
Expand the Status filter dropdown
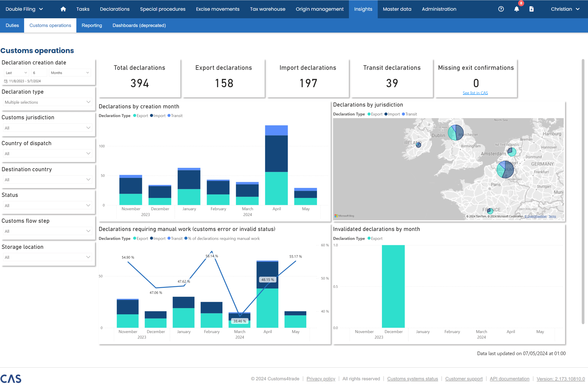48,206
